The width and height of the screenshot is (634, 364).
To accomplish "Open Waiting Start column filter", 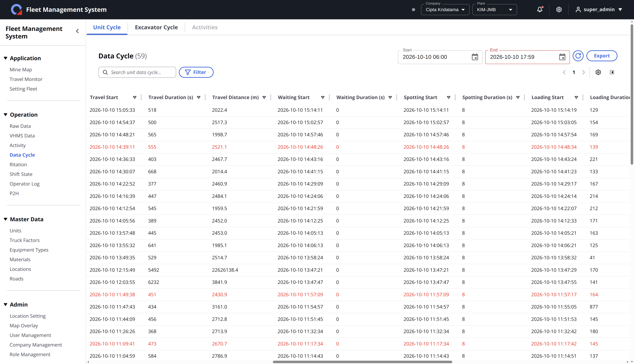I will [323, 98].
